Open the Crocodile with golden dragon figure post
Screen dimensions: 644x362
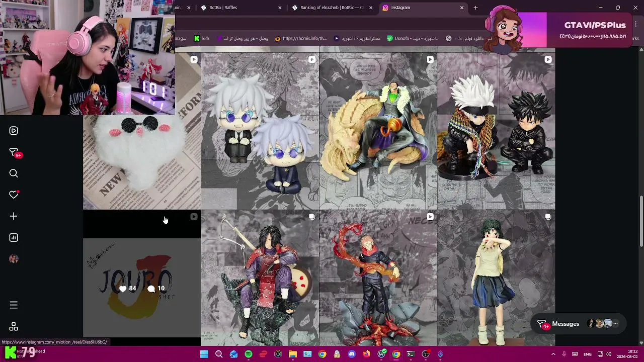378,131
